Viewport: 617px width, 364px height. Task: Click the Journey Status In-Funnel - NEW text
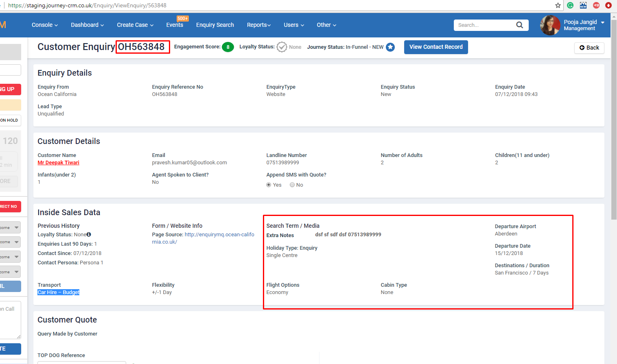click(x=345, y=47)
